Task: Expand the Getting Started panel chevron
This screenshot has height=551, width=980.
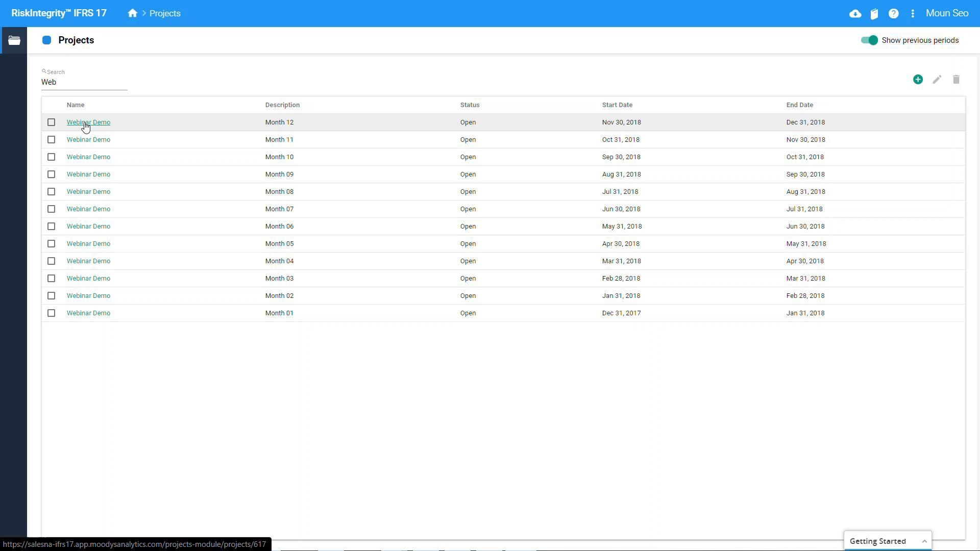Action: (x=924, y=541)
